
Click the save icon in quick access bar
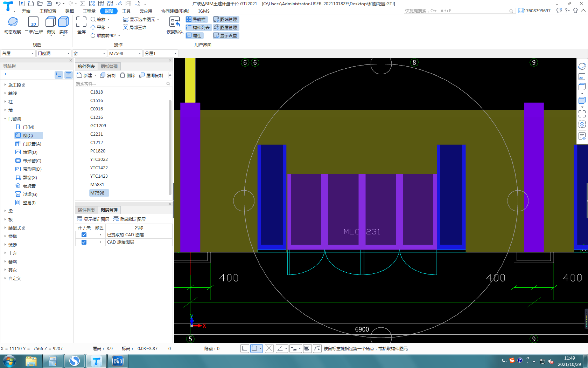click(49, 4)
